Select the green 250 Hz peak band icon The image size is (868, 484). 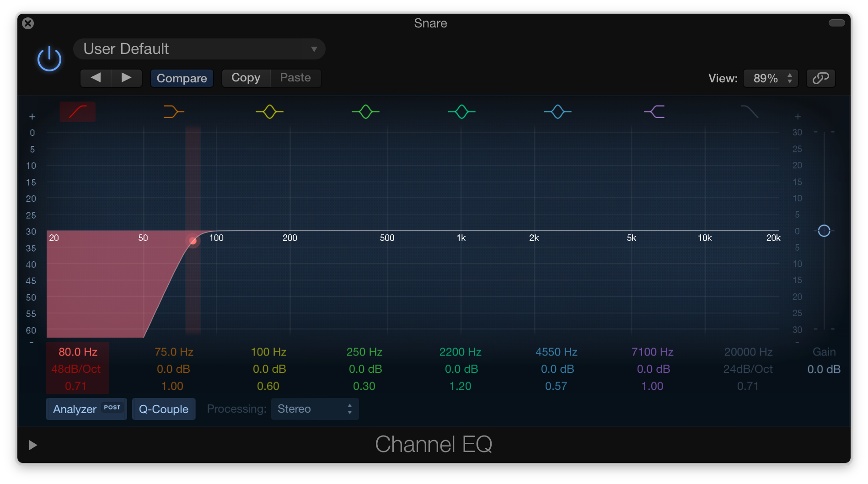[365, 111]
